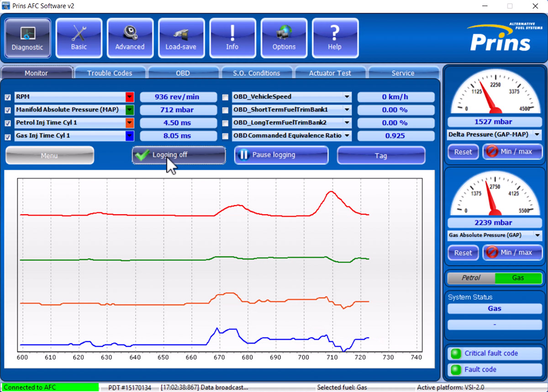Open the Options section
This screenshot has height=392, width=548.
tap(284, 38)
